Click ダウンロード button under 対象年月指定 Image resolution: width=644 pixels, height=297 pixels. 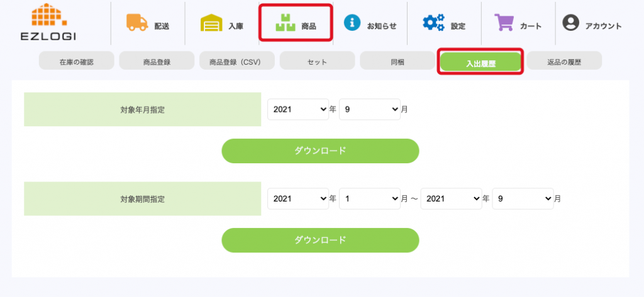[x=320, y=151]
